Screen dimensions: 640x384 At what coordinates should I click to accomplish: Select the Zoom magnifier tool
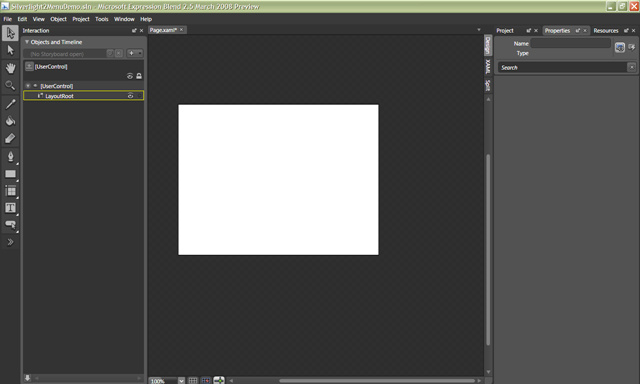tap(10, 85)
